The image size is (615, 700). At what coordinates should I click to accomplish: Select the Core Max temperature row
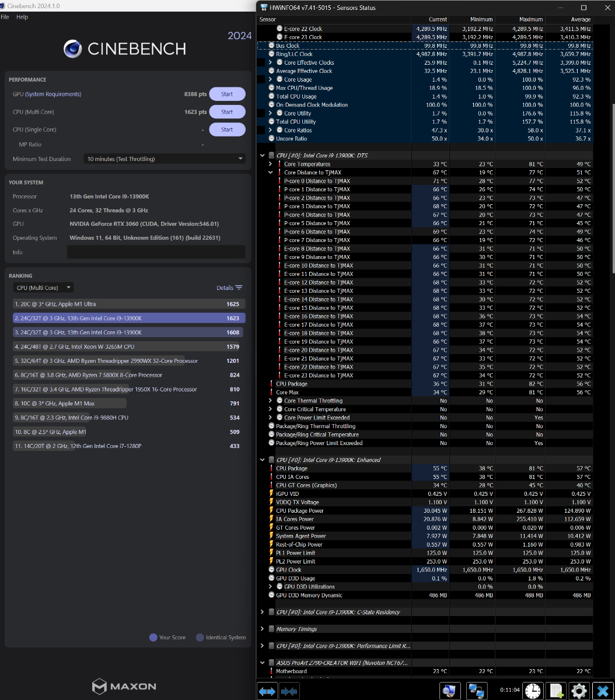(425, 392)
